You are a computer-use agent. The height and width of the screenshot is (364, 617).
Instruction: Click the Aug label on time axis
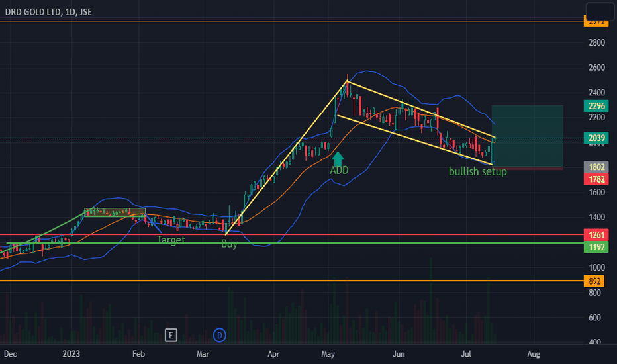point(534,354)
